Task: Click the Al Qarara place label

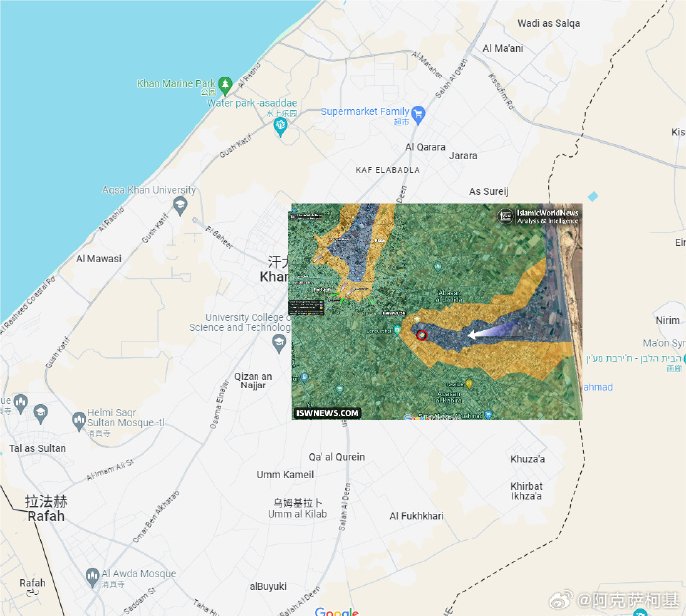Action: pos(426,147)
